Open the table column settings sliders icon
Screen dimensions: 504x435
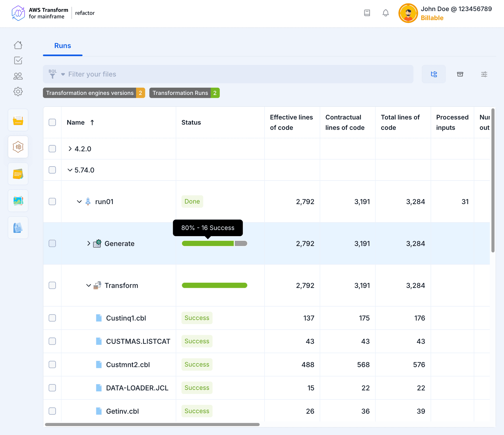pos(484,74)
